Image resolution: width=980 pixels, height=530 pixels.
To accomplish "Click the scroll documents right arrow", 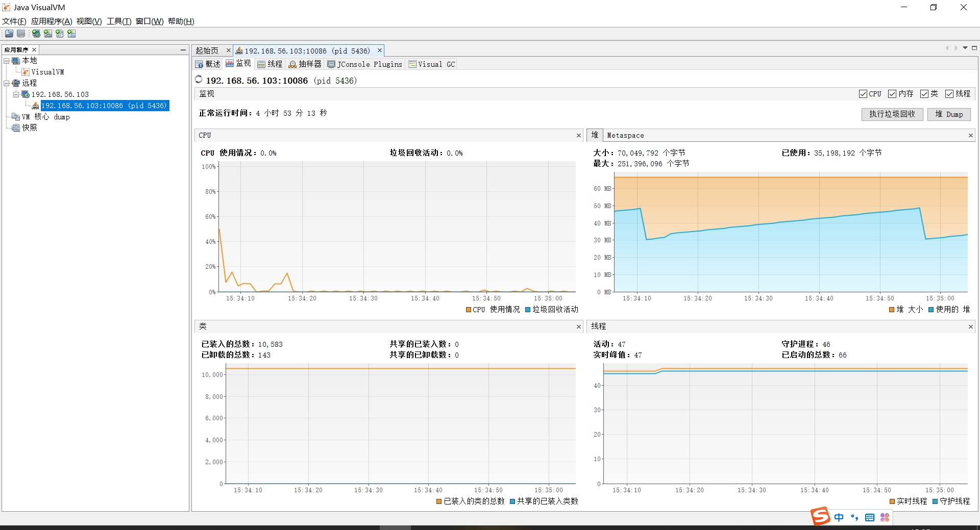I will pos(956,48).
